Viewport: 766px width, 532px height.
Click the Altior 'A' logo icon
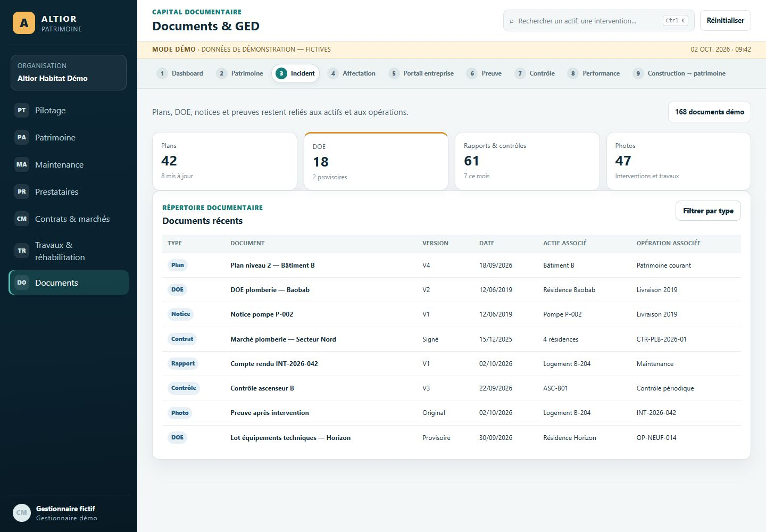[24, 23]
